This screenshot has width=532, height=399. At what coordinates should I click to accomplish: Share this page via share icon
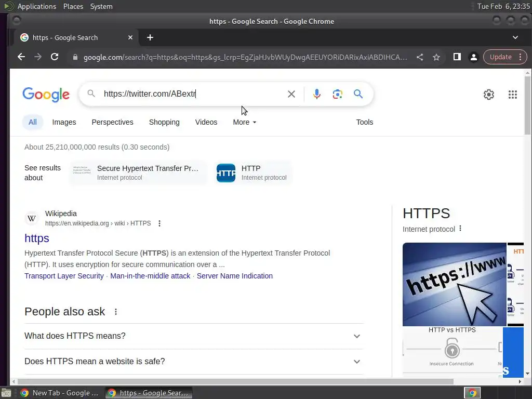pos(420,57)
